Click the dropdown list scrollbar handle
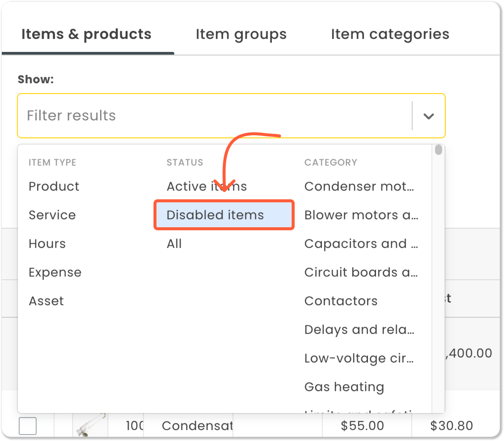504x441 pixels. pos(439,150)
